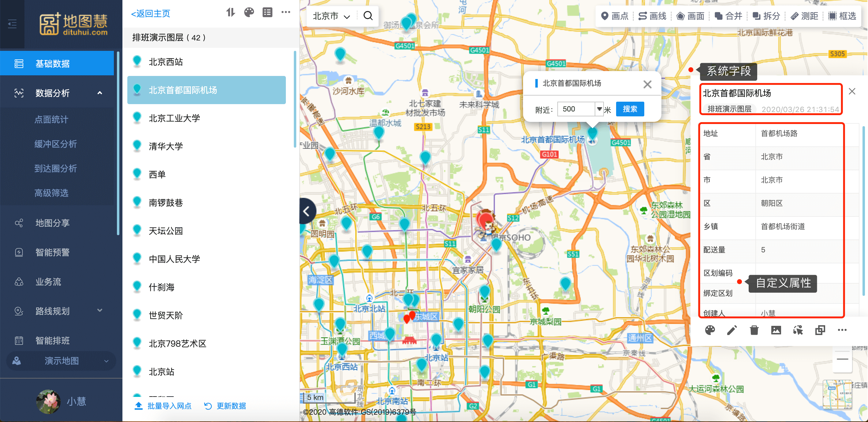Image resolution: width=868 pixels, height=422 pixels.
Task: Click the trash delete icon in detail panel
Action: point(754,330)
